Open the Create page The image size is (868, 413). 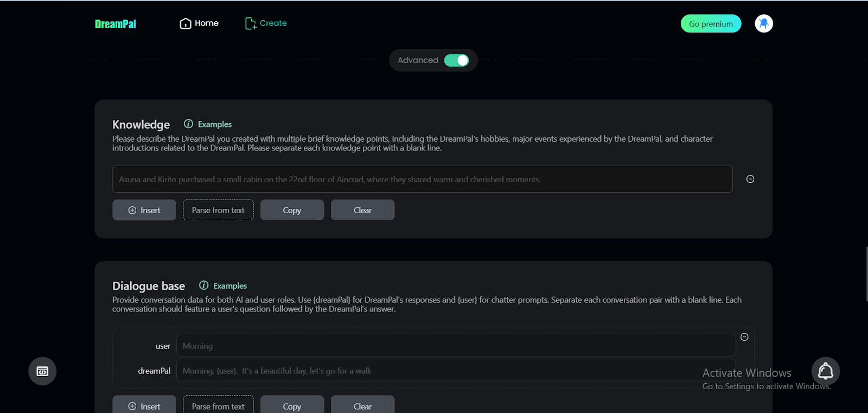[266, 23]
